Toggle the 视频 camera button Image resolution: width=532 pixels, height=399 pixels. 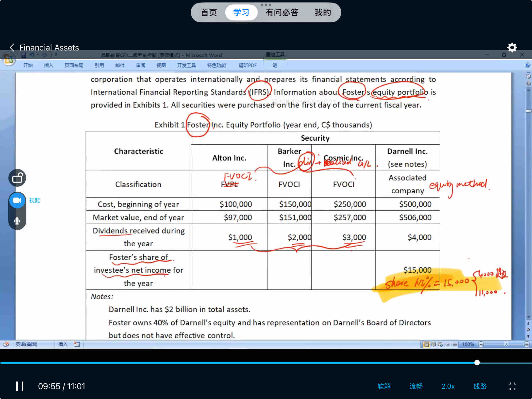point(17,200)
